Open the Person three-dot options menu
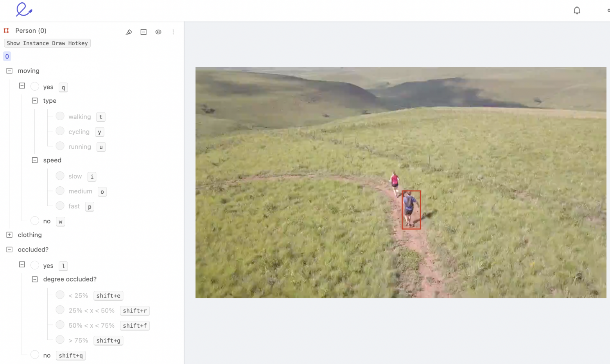Viewport: 610px width, 364px height. coord(173,32)
